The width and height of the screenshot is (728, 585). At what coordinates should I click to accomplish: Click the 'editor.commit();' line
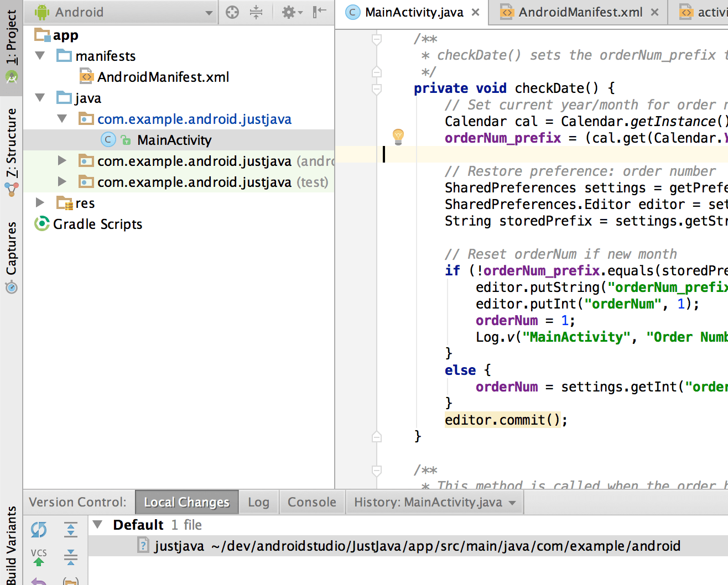506,420
